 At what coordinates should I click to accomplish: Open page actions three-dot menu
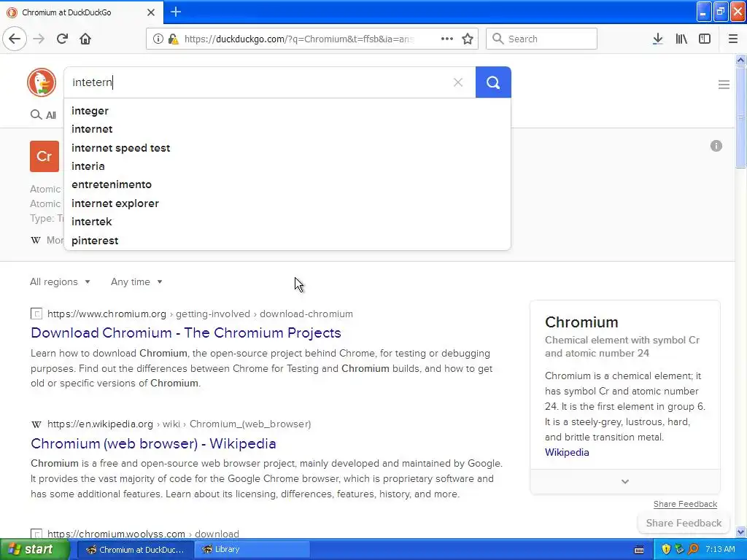[447, 39]
